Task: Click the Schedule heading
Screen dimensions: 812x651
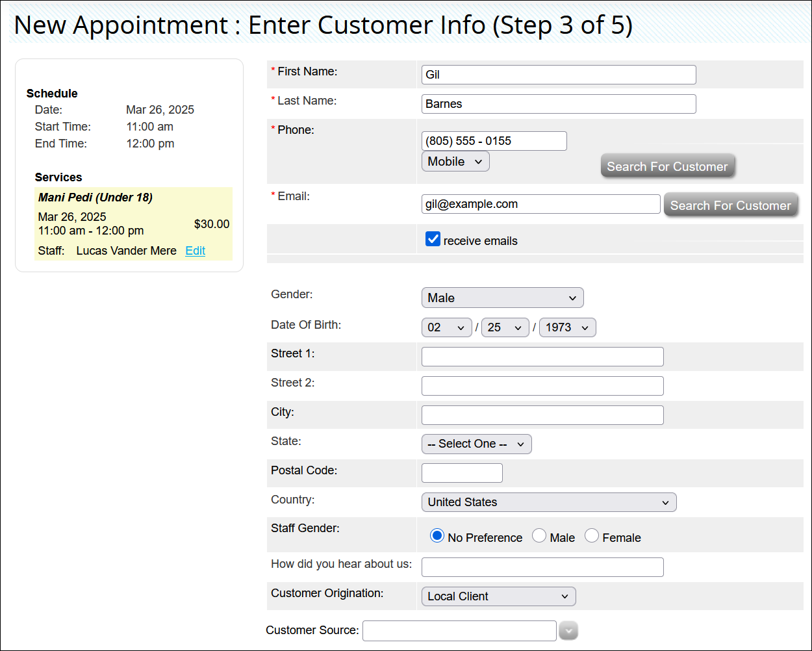Action: point(52,94)
